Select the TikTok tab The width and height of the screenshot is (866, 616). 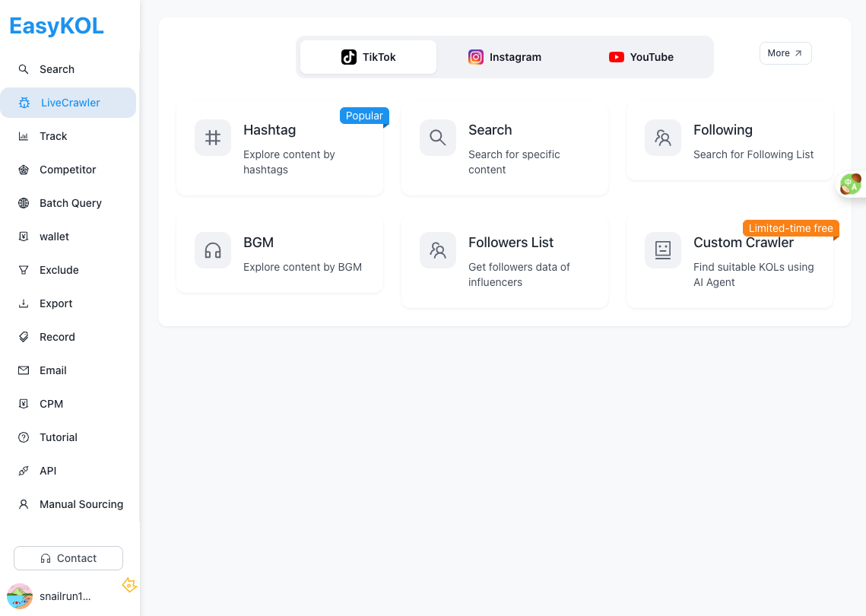pos(368,56)
